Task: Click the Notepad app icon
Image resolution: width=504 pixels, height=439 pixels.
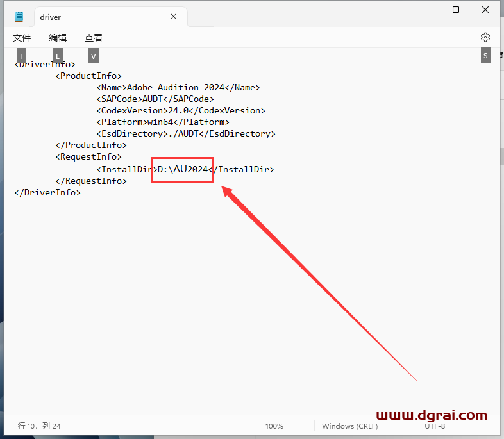Action: tap(19, 17)
